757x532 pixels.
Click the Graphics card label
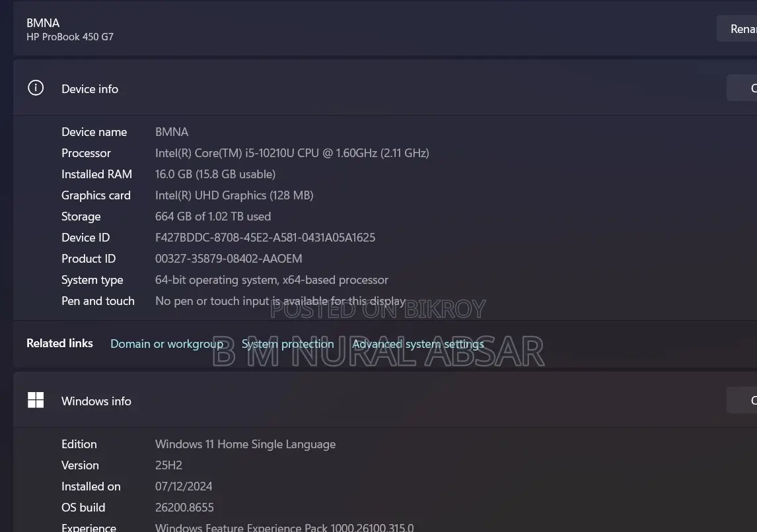pyautogui.click(x=96, y=195)
